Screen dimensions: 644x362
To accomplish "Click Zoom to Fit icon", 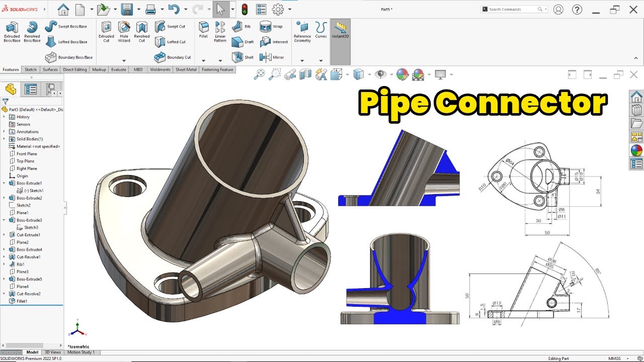I will coord(259,75).
